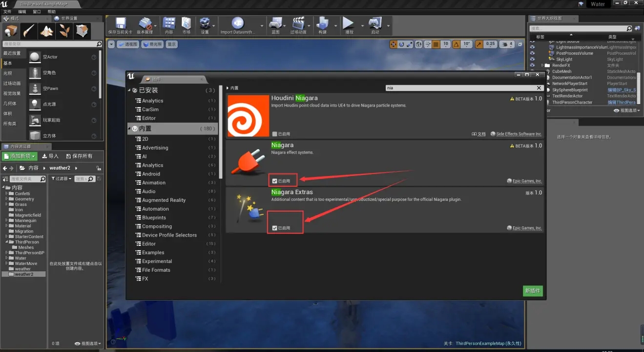Click the 导入 import button
The image size is (644, 352).
(x=50, y=156)
